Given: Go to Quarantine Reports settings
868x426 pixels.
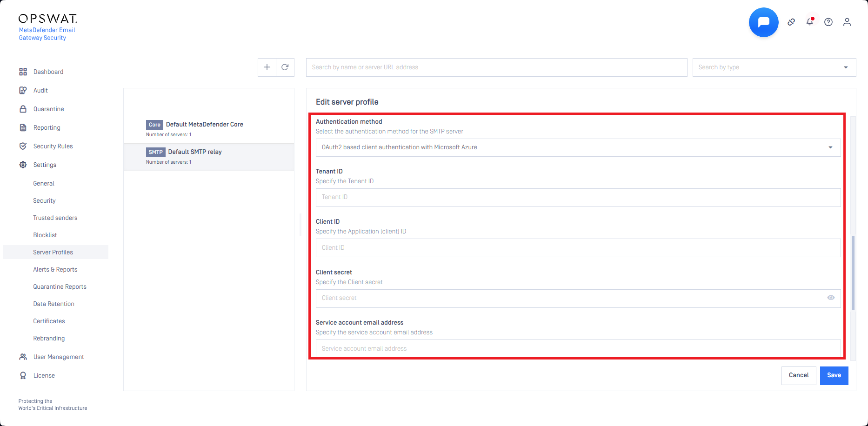Looking at the screenshot, I should click(x=60, y=286).
